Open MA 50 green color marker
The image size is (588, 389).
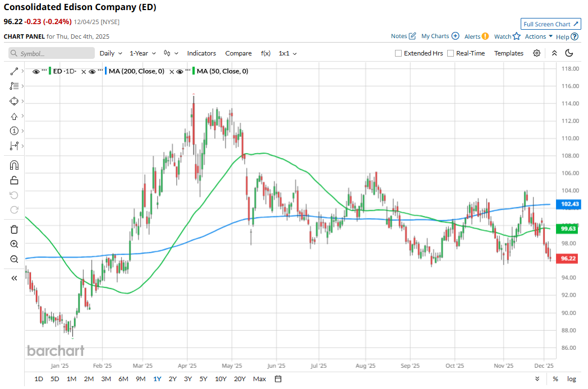(x=194, y=71)
